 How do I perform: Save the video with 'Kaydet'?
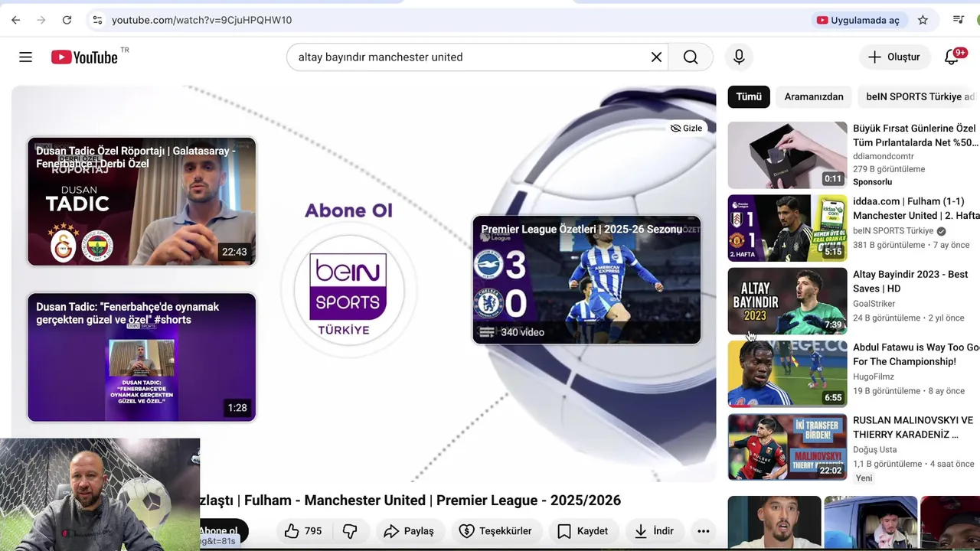[x=583, y=530]
